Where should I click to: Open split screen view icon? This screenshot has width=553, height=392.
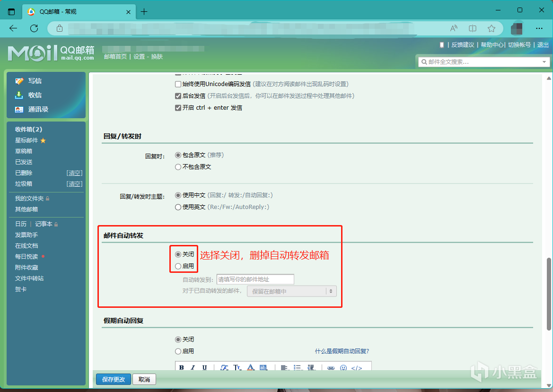473,28
